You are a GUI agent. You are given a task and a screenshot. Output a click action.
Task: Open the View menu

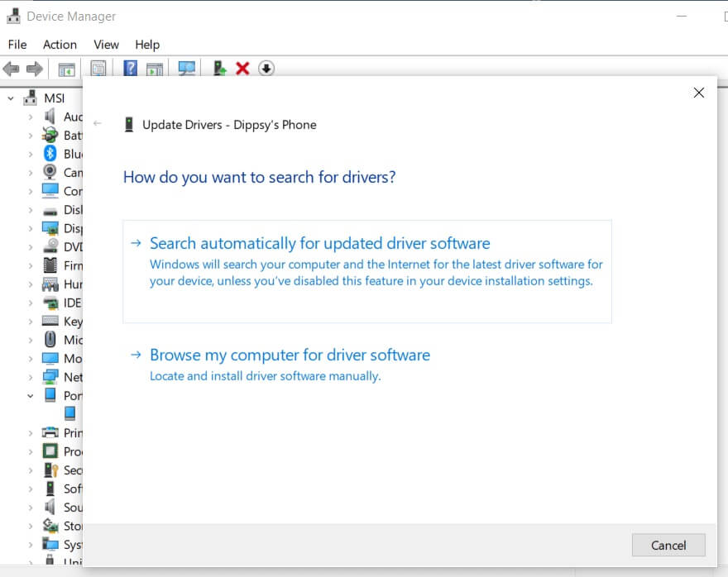106,45
